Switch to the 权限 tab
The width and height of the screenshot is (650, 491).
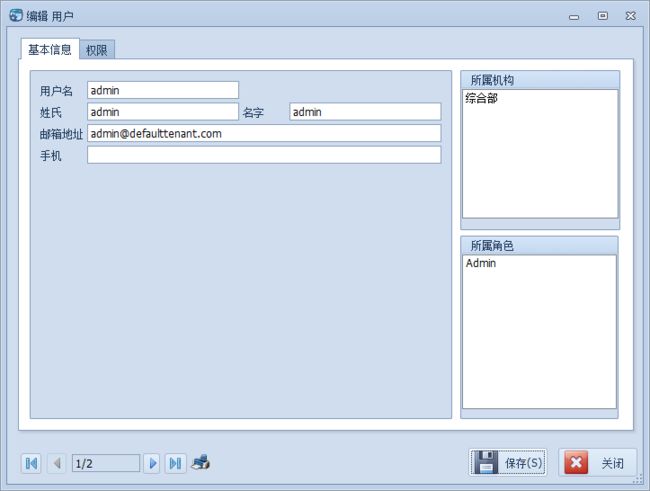tap(97, 50)
